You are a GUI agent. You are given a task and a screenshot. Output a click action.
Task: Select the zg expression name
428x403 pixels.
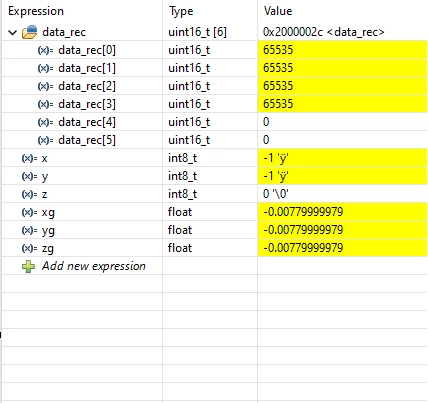[48, 249]
